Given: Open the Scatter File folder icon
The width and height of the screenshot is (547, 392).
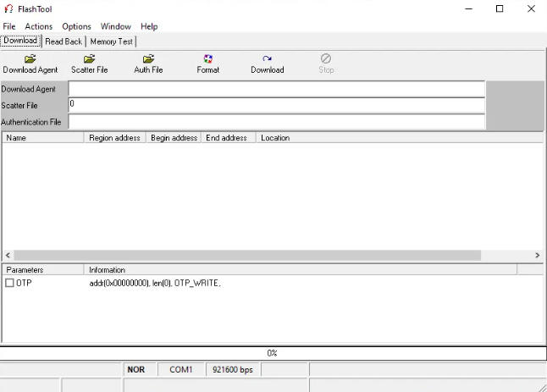Looking at the screenshot, I should pyautogui.click(x=89, y=58).
